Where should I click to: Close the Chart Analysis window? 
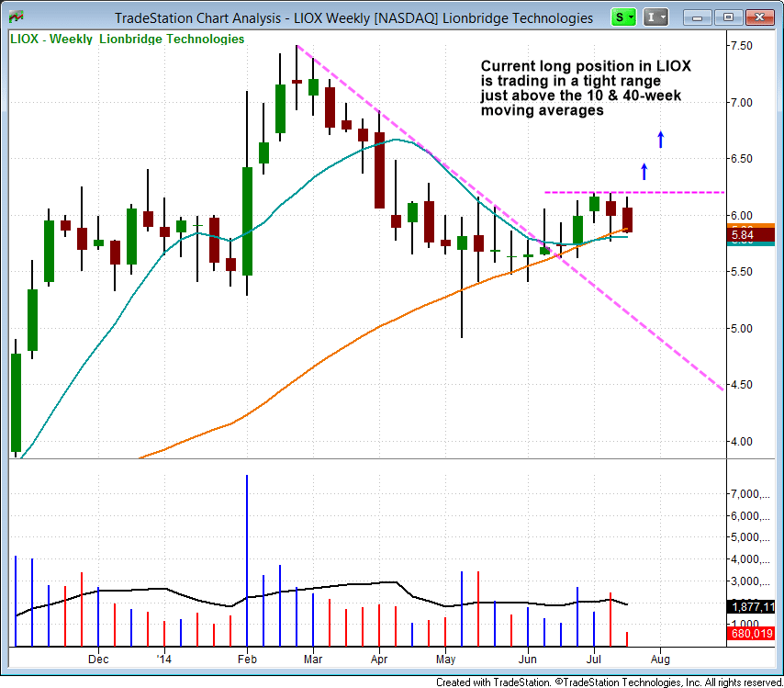click(760, 17)
